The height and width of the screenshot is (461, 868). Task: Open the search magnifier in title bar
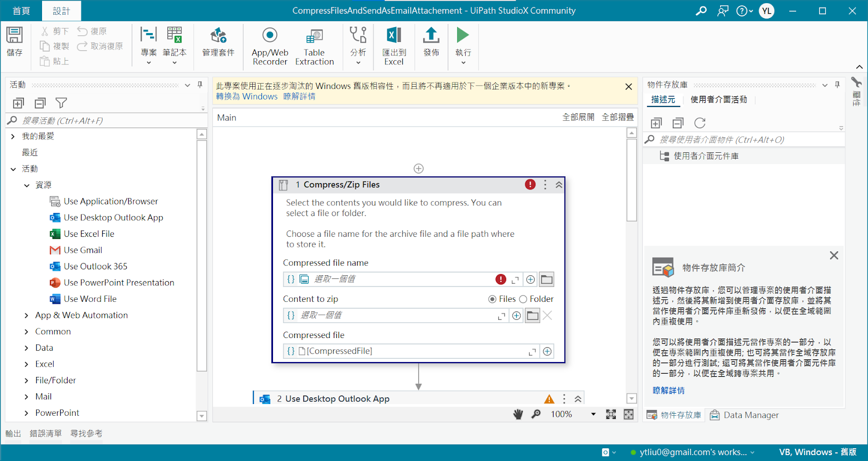[701, 11]
